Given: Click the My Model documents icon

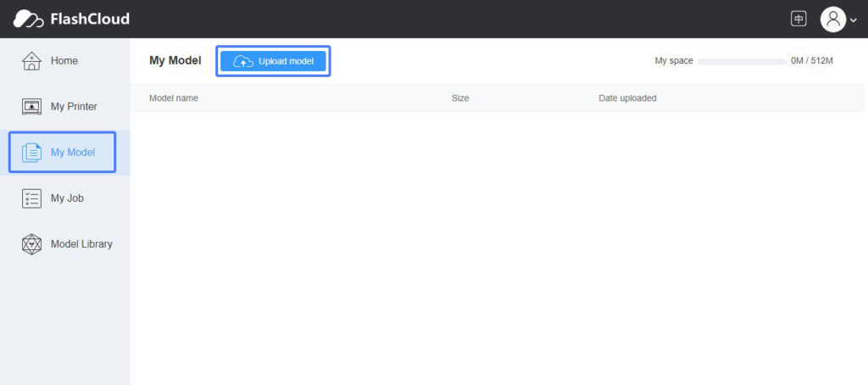Looking at the screenshot, I should pos(31,153).
